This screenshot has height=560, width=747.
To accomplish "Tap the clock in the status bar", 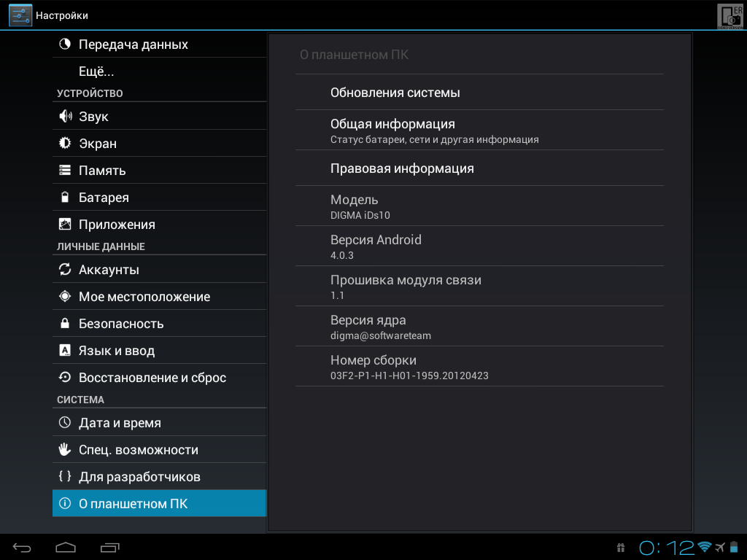I will tap(666, 548).
